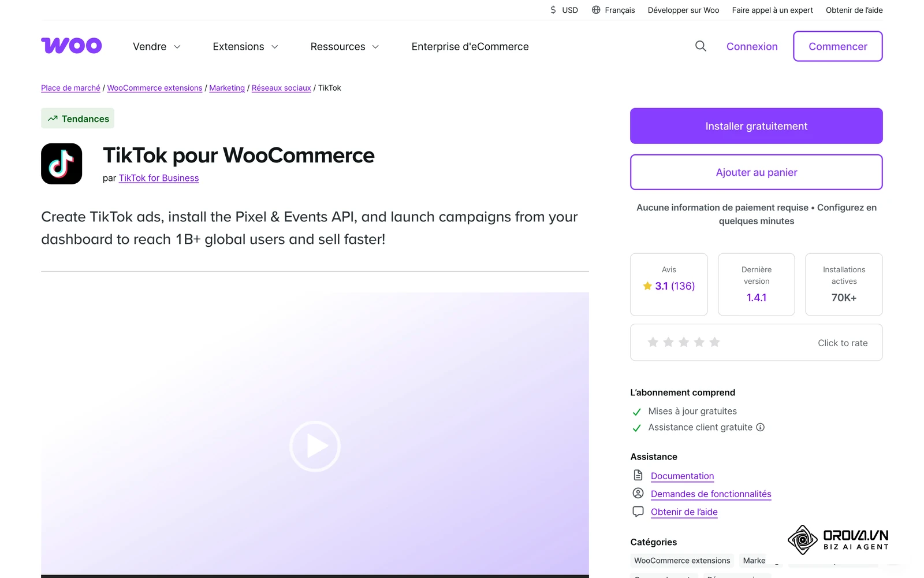Click the globe language icon
924x578 pixels.
pyautogui.click(x=596, y=10)
